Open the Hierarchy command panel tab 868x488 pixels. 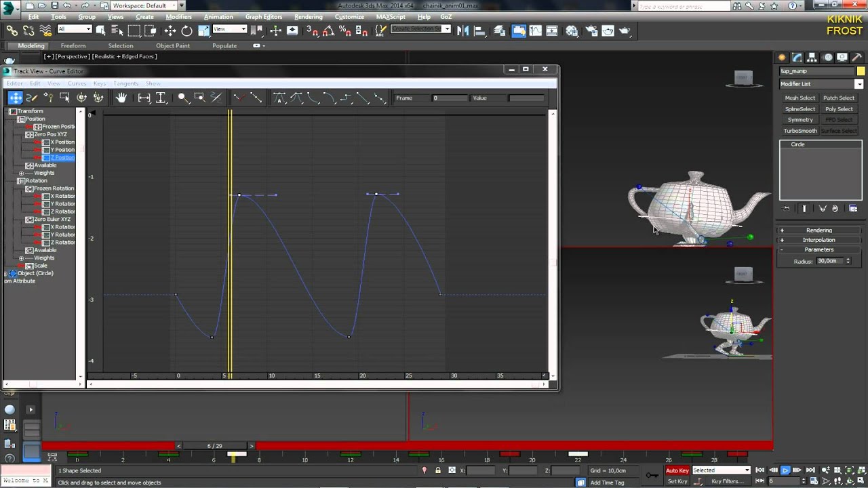812,58
